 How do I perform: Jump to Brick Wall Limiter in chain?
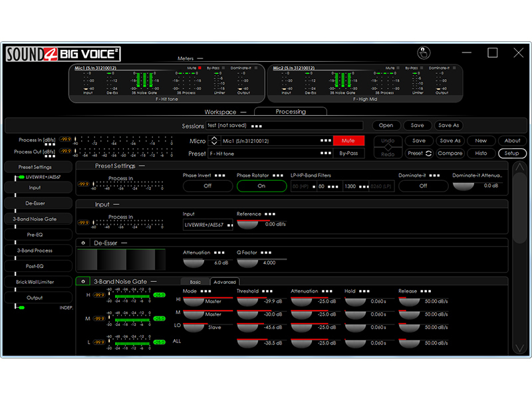(x=38, y=282)
